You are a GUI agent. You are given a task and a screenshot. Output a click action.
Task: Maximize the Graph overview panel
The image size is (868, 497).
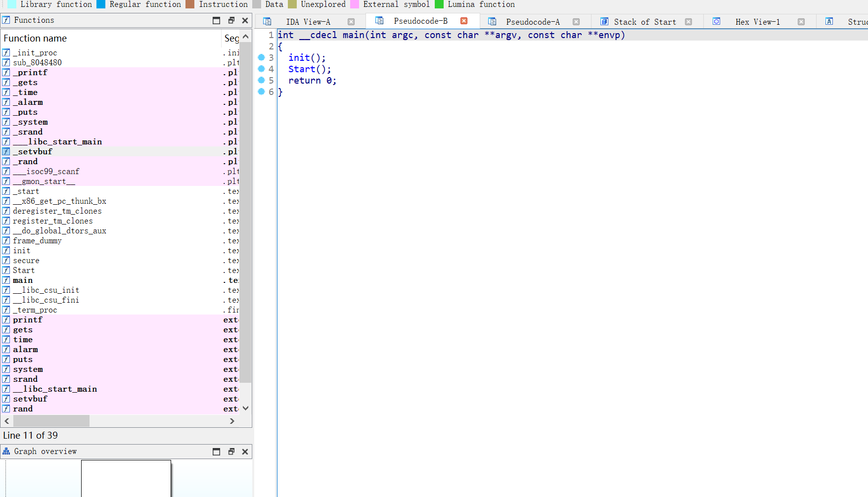coord(216,452)
